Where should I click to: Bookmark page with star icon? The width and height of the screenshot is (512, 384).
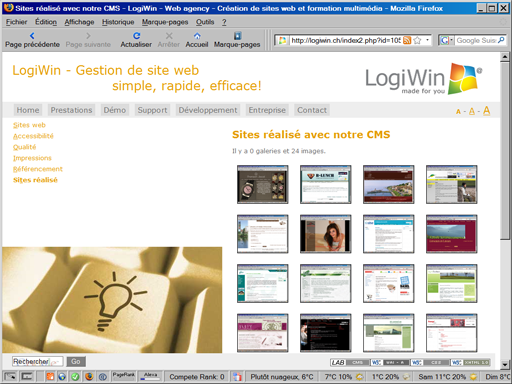click(x=417, y=41)
